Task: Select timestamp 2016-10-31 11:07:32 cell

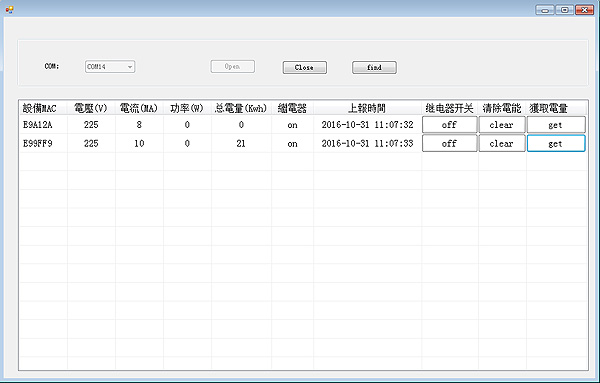Action: pyautogui.click(x=367, y=125)
